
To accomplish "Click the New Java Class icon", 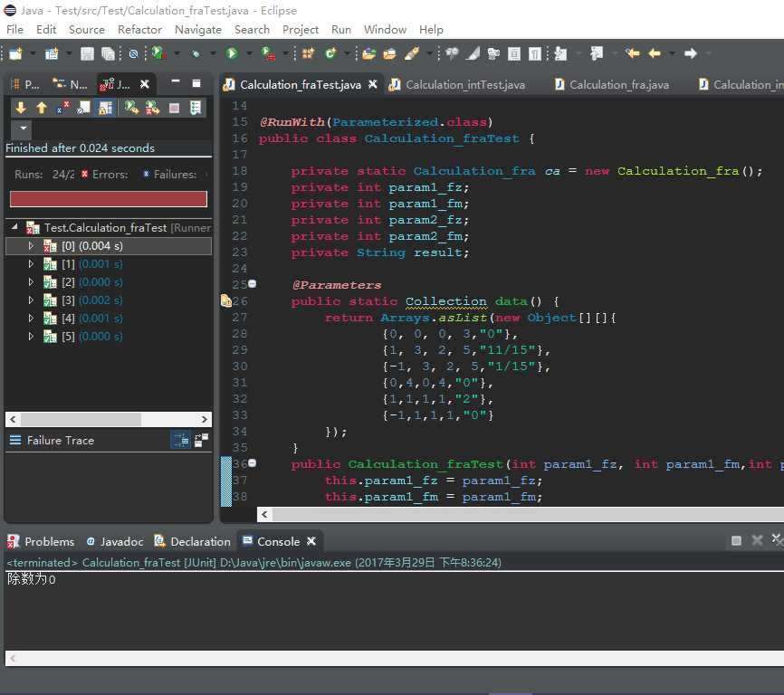I will [x=330, y=53].
